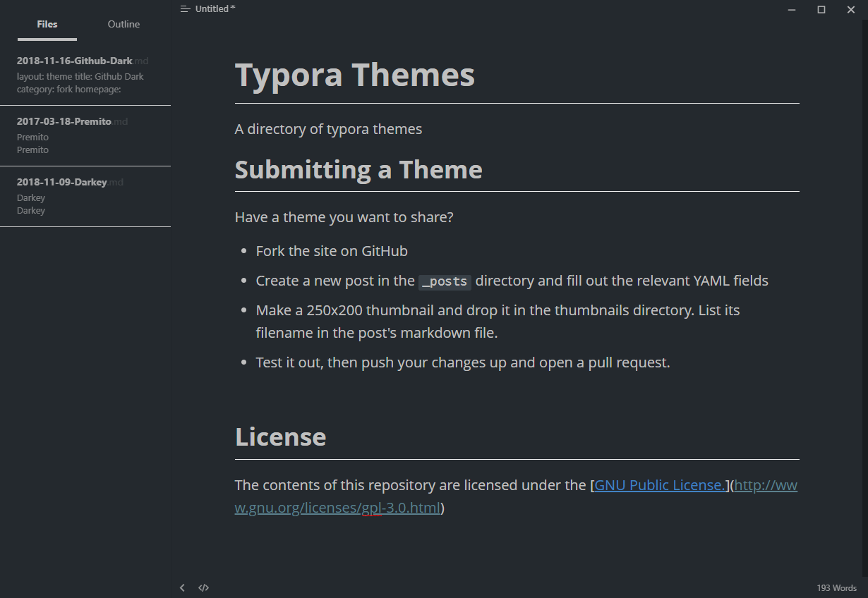
Task: Close the Typora window
Action: tap(851, 10)
